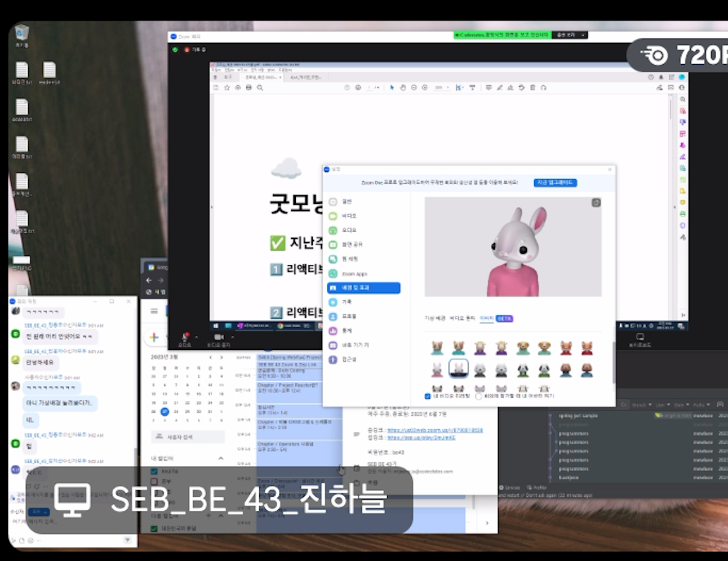This screenshot has width=728, height=561.
Task: Select Background and Effects in Zoom sidebar
Action: tap(363, 288)
